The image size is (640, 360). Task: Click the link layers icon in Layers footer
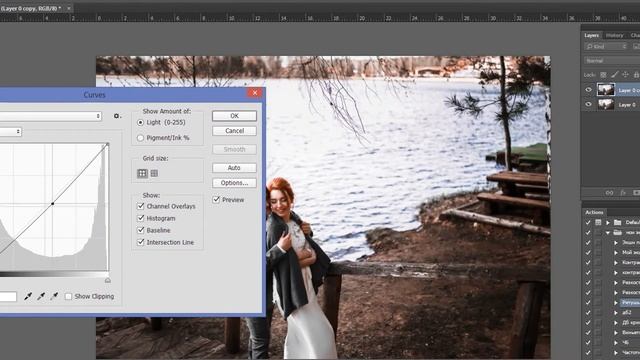pyautogui.click(x=609, y=193)
